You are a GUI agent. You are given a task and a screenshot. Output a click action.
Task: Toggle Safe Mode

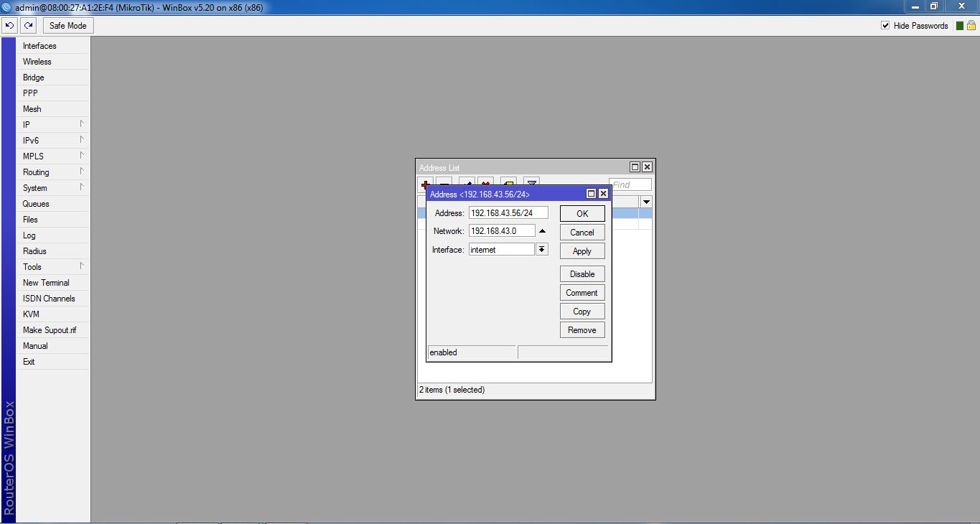pos(67,26)
